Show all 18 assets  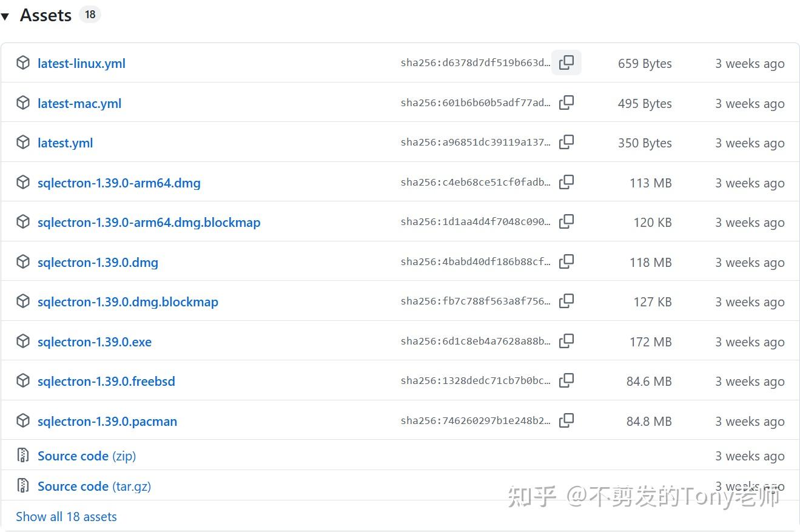tap(66, 517)
